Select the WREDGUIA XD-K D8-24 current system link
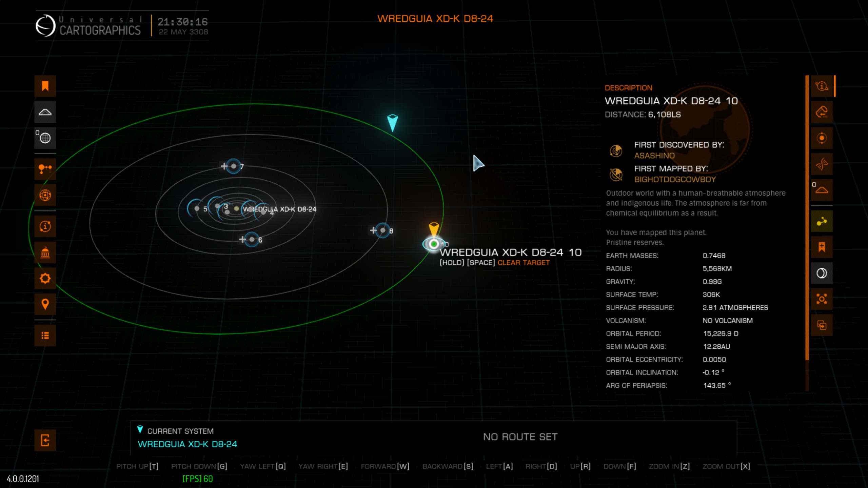The image size is (868, 488). [187, 444]
